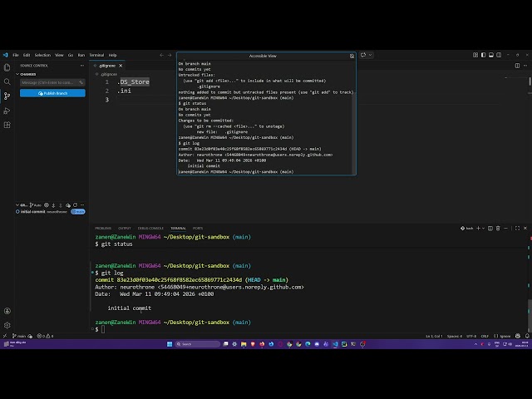
Task: Click the disable icon in Accessible View header
Action: (x=352, y=56)
